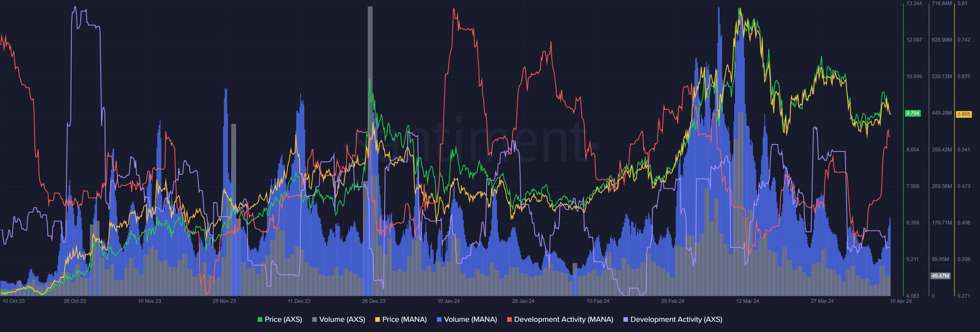Image resolution: width=980 pixels, height=332 pixels.
Task: Click the 6.358 axis value
Action: pos(913,222)
